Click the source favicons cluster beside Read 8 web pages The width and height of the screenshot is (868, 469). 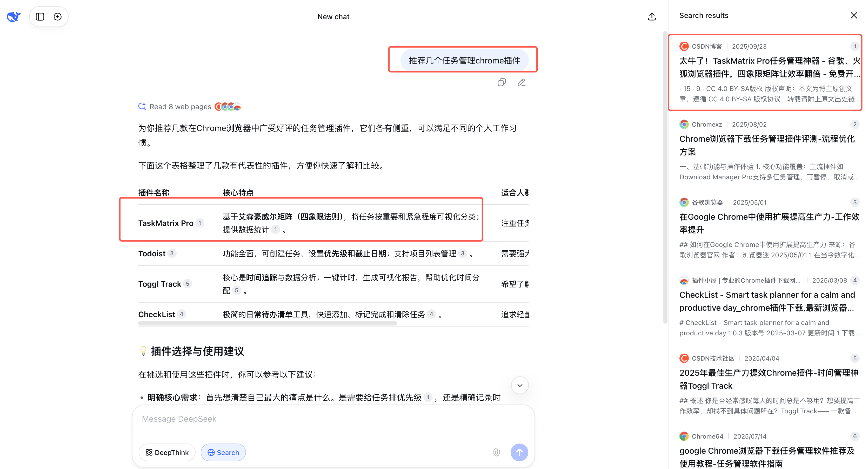(228, 107)
